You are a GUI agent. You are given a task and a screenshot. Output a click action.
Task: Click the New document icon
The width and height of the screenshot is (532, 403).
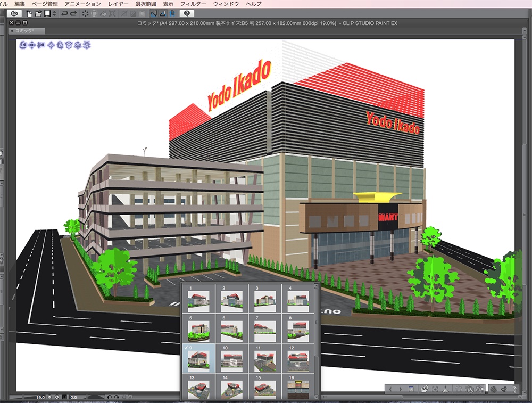click(29, 14)
